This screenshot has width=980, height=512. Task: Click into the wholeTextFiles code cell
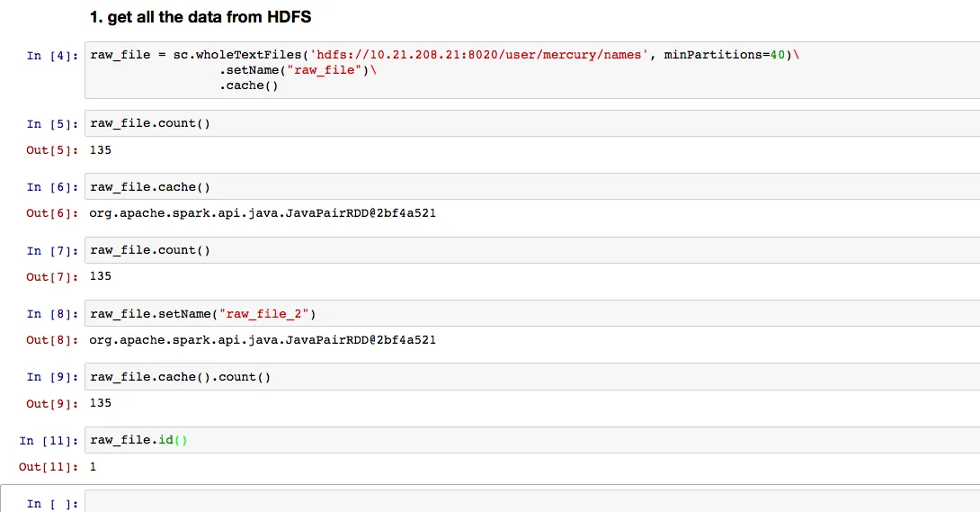tap(530, 70)
